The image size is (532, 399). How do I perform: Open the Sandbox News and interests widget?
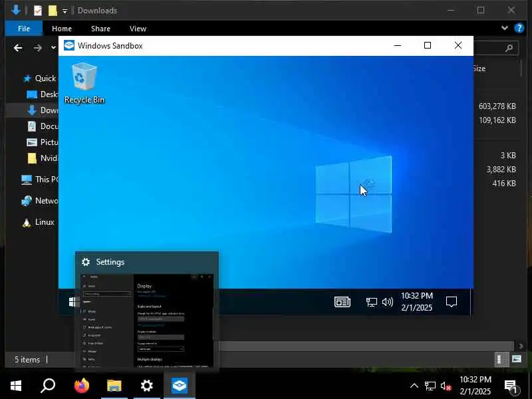click(342, 302)
